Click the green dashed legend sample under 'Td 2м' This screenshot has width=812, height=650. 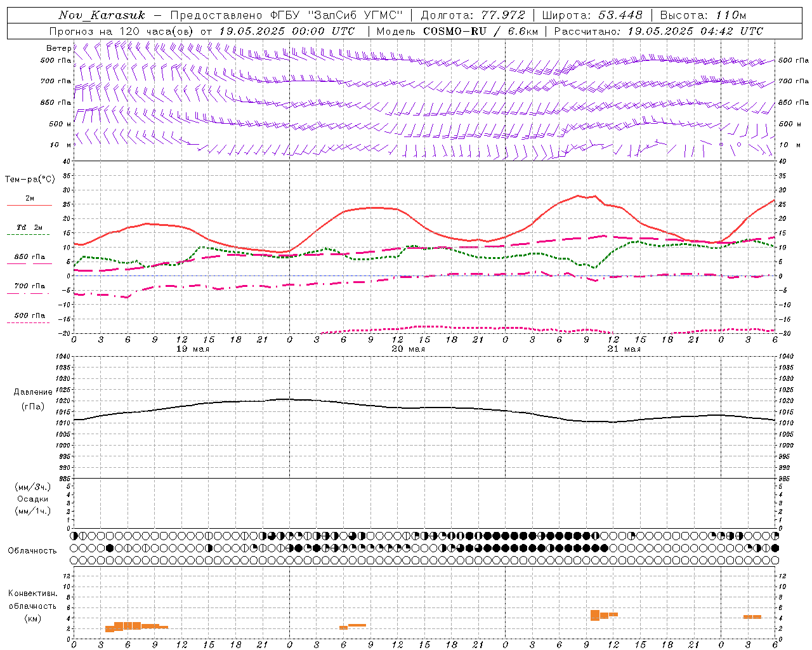[x=28, y=235]
